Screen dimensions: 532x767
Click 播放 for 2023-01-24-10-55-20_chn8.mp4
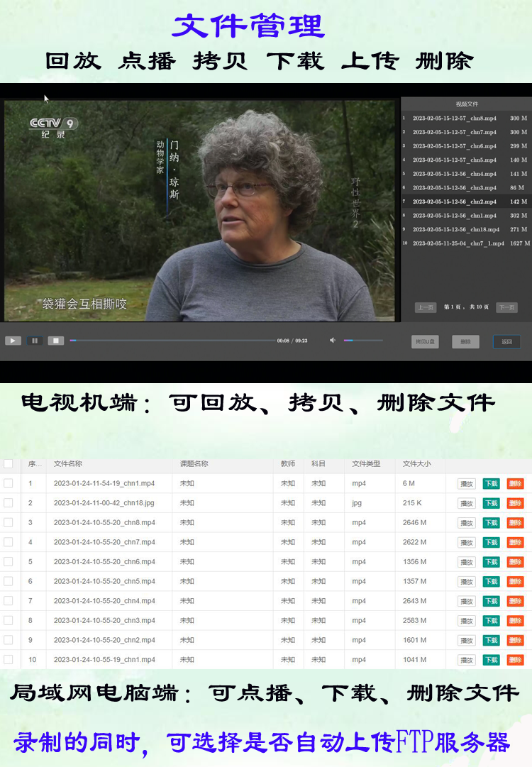click(466, 523)
